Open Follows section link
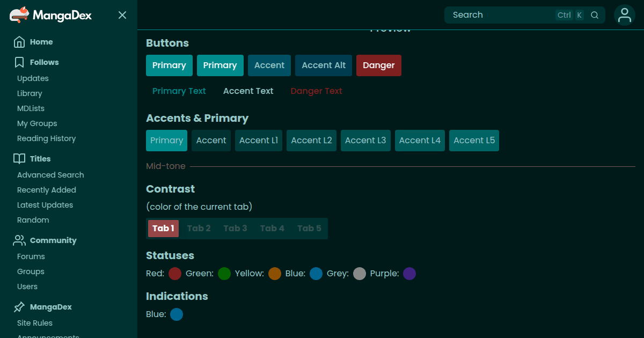Screen dimensions: 644x338 (45, 62)
